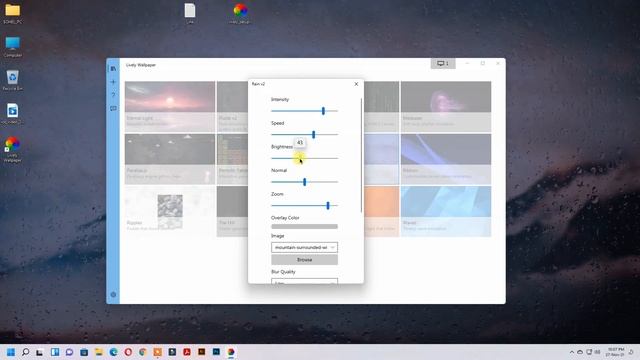Click the Brightness slider track
This screenshot has width=640, height=360.
point(304,158)
